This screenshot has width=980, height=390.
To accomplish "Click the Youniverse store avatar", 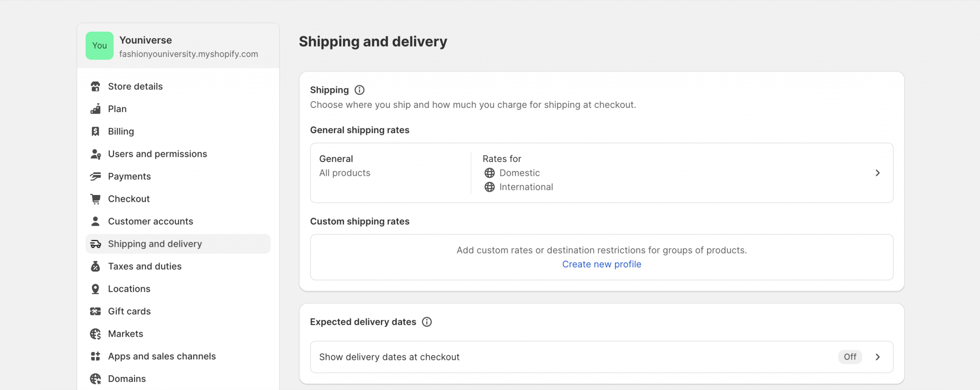I will pyautogui.click(x=100, y=46).
